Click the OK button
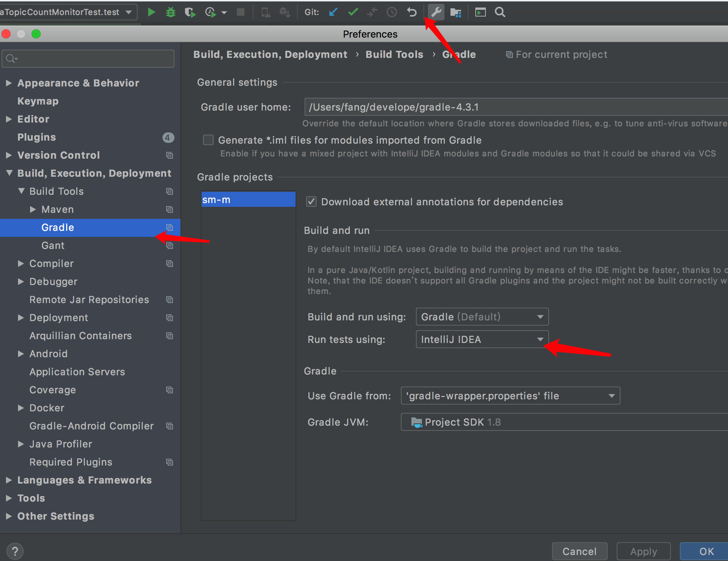 706,551
